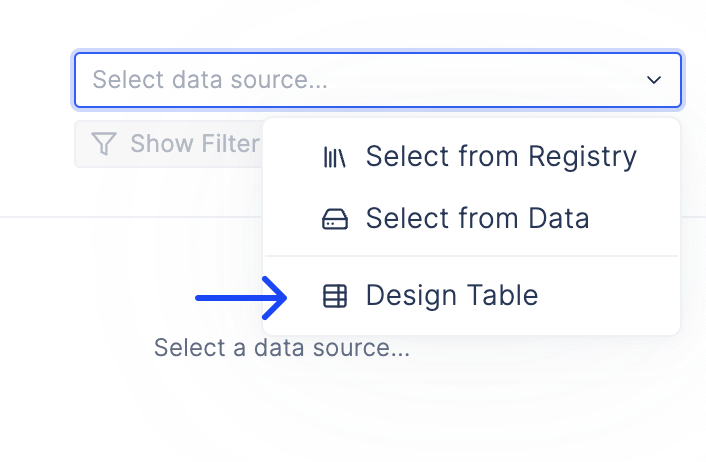Choose Select from Registry option
Screen dimensions: 706x462
471,157
